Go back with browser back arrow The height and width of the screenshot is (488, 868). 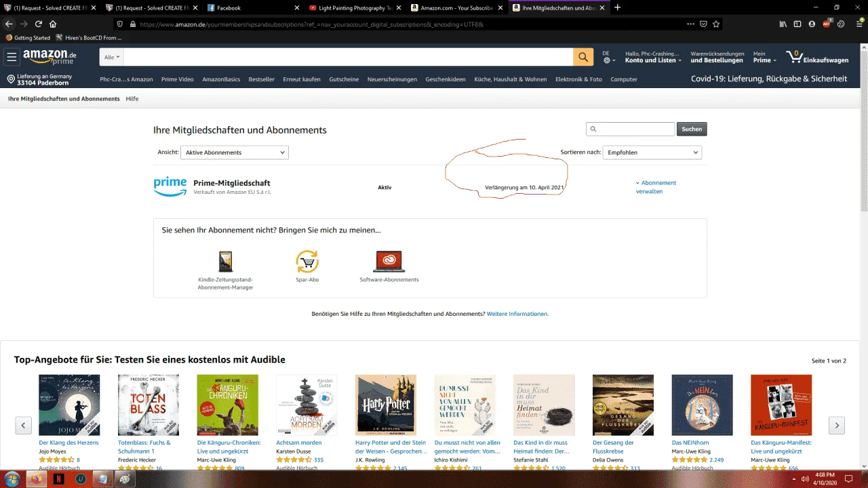(x=9, y=24)
